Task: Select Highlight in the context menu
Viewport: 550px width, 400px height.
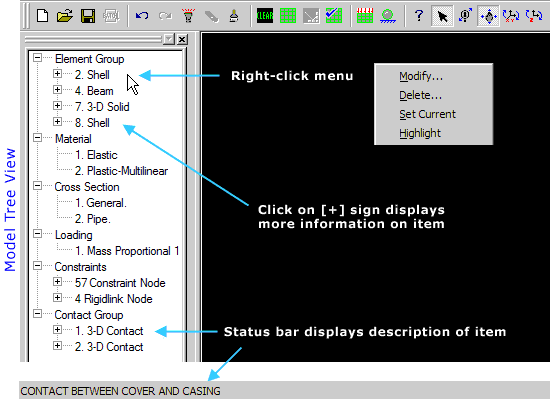Action: 420,133
